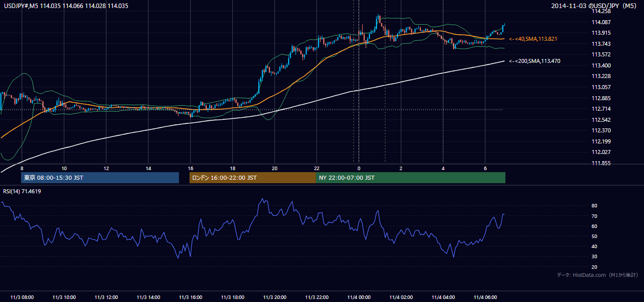Screen dimensions: 644x302
Task: Click the RSI 30 level label
Action: coord(594,257)
